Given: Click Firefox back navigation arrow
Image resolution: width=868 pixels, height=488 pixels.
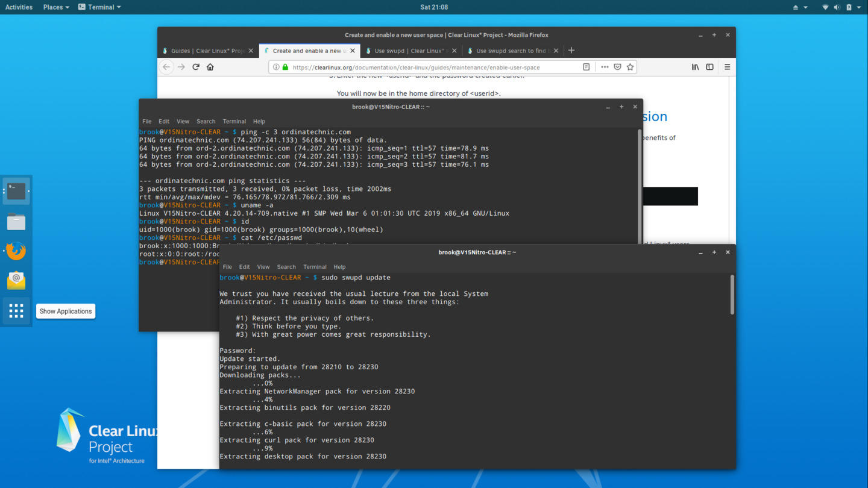Looking at the screenshot, I should [166, 67].
